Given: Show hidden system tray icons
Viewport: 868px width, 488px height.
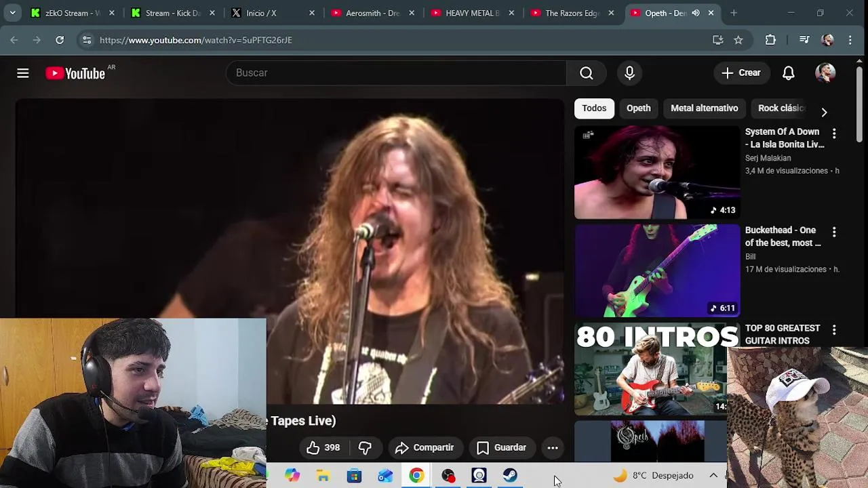Looking at the screenshot, I should (x=713, y=476).
